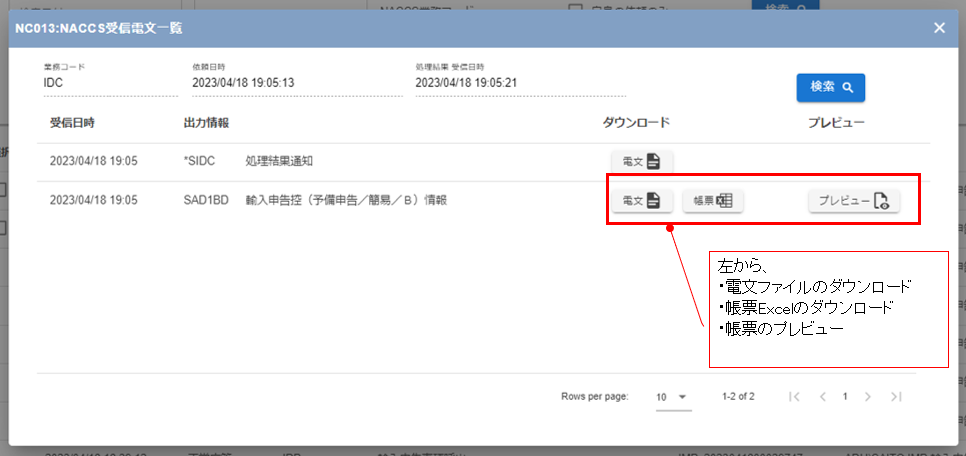Click the 出力情報 column header
Viewport: 966px width, 456px height.
[206, 123]
